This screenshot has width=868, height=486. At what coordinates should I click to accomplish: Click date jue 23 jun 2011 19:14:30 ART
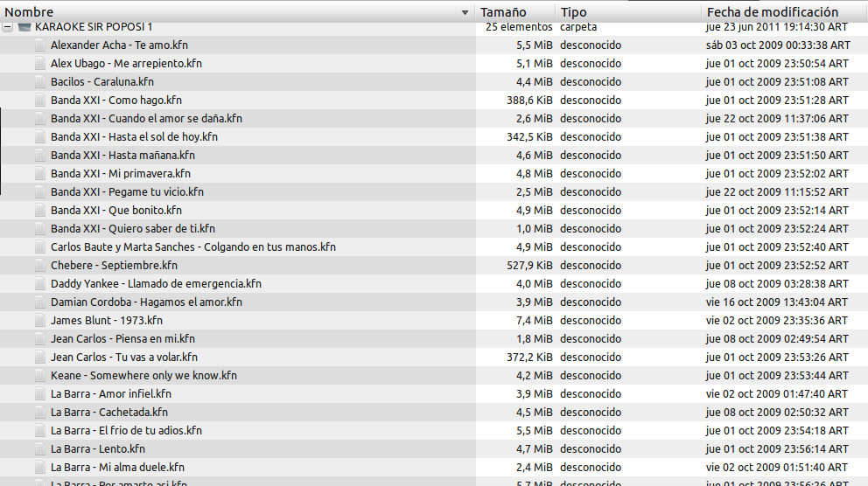(777, 26)
